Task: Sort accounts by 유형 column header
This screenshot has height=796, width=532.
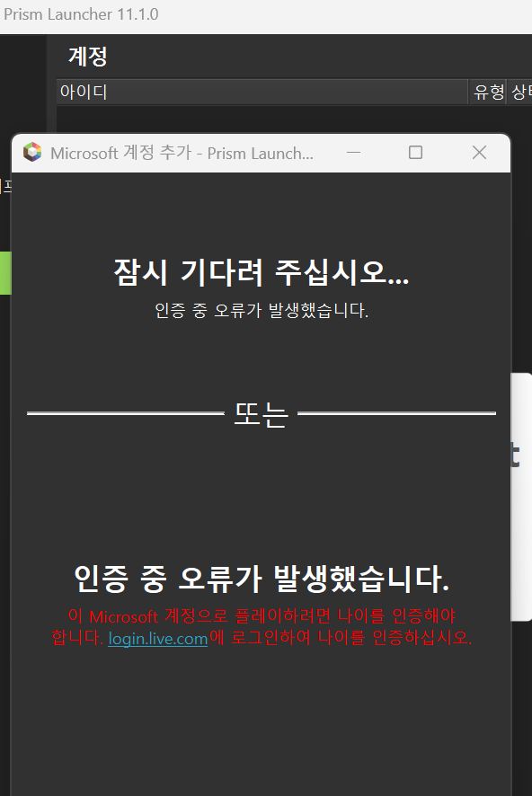Action: (488, 92)
